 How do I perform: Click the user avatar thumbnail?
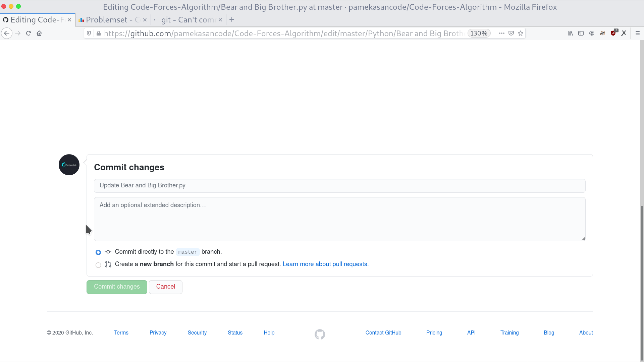(69, 165)
